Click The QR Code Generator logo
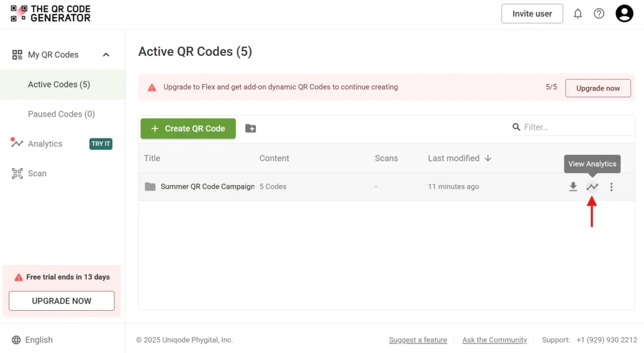The image size is (644, 353). [x=51, y=14]
